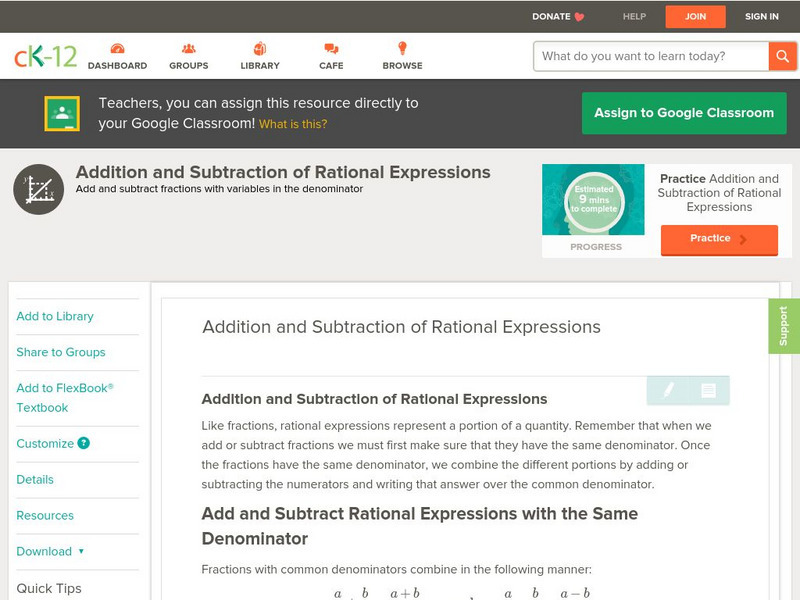
Task: Open the Dashboard icon
Action: tap(117, 49)
